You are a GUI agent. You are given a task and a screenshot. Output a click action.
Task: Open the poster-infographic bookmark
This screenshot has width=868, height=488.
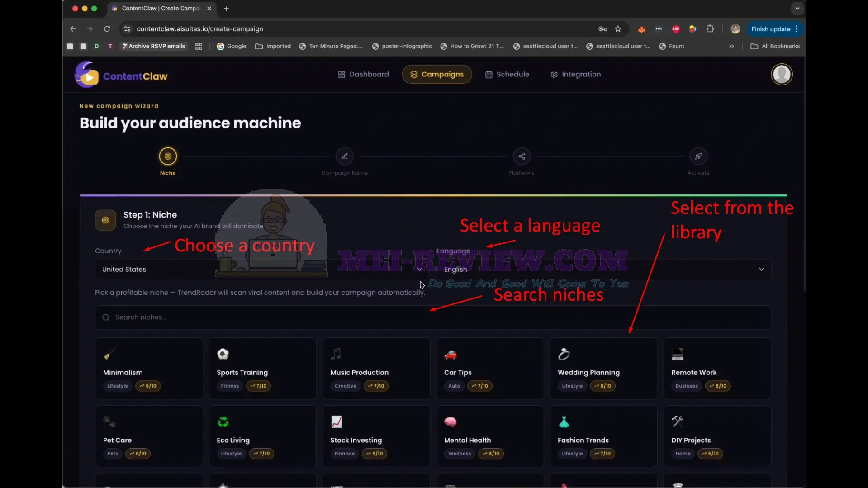pos(402,46)
